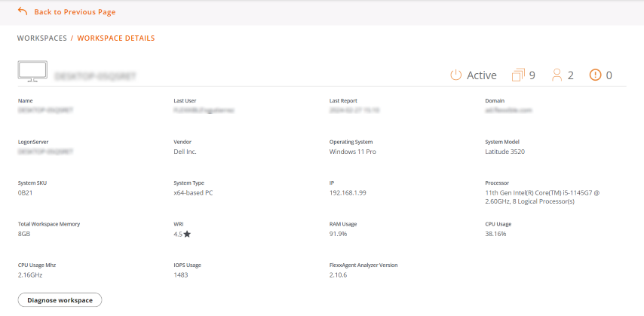Click the stacked windows sessions icon
The width and height of the screenshot is (644, 316).
[518, 75]
